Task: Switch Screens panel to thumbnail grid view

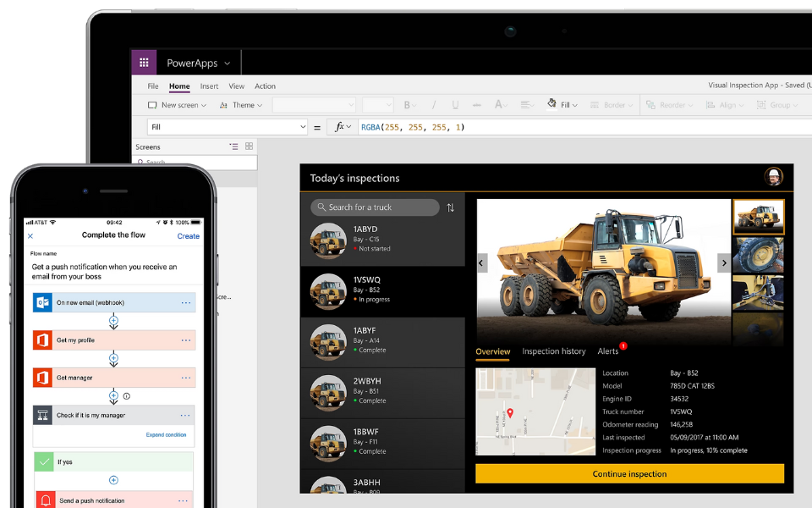Action: 249,146
